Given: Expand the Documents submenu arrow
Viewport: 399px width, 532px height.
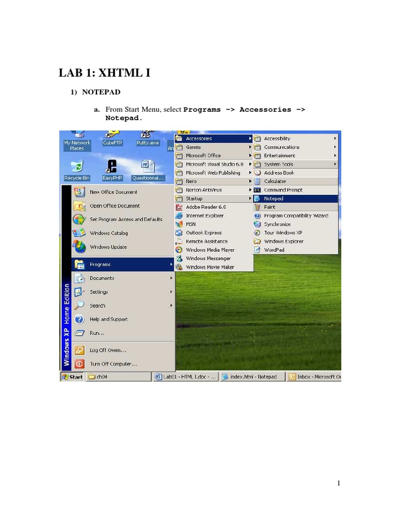Looking at the screenshot, I should pos(171,278).
